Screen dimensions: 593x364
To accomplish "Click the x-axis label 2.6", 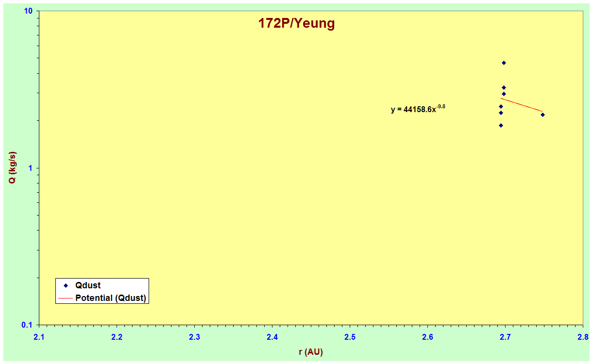I will click(x=427, y=337).
